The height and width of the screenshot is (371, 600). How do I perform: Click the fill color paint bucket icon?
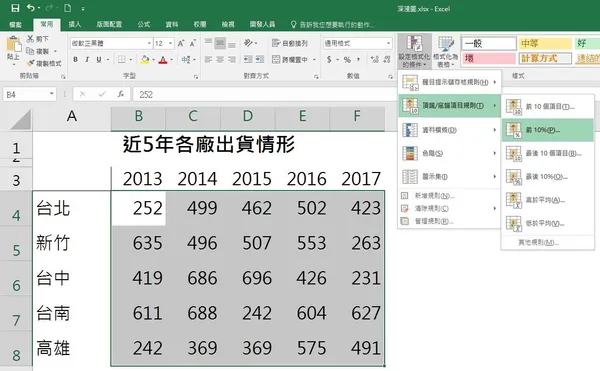tap(145, 59)
